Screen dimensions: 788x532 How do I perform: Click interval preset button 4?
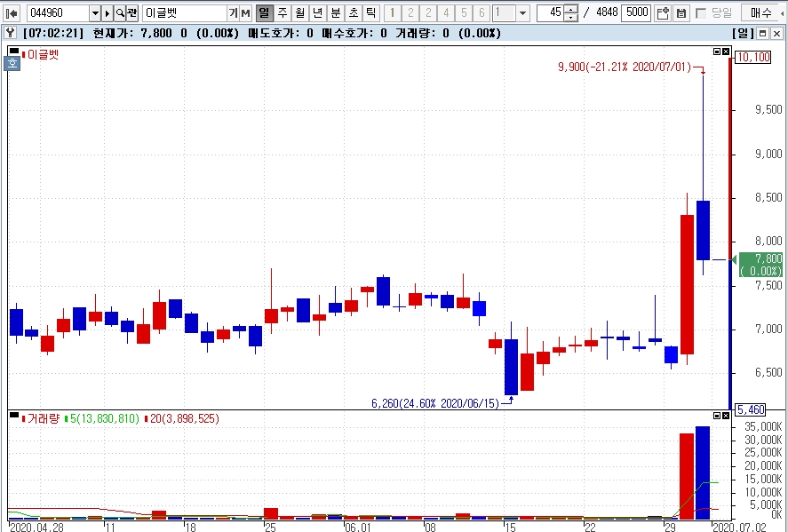click(x=446, y=13)
